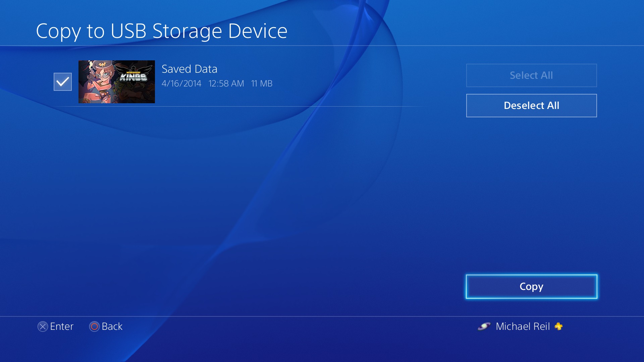
Task: Choose the Select All button
Action: click(x=531, y=75)
